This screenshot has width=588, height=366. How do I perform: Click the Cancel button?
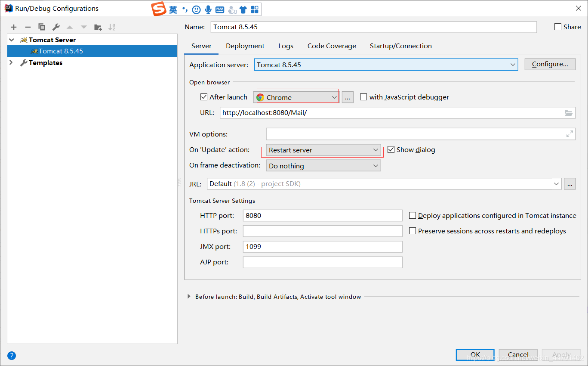click(518, 355)
